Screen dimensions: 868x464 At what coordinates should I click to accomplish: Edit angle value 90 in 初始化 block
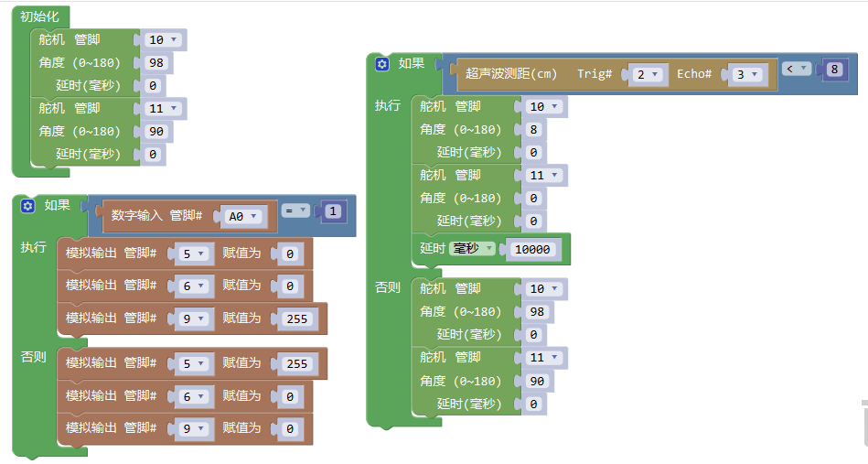(156, 131)
